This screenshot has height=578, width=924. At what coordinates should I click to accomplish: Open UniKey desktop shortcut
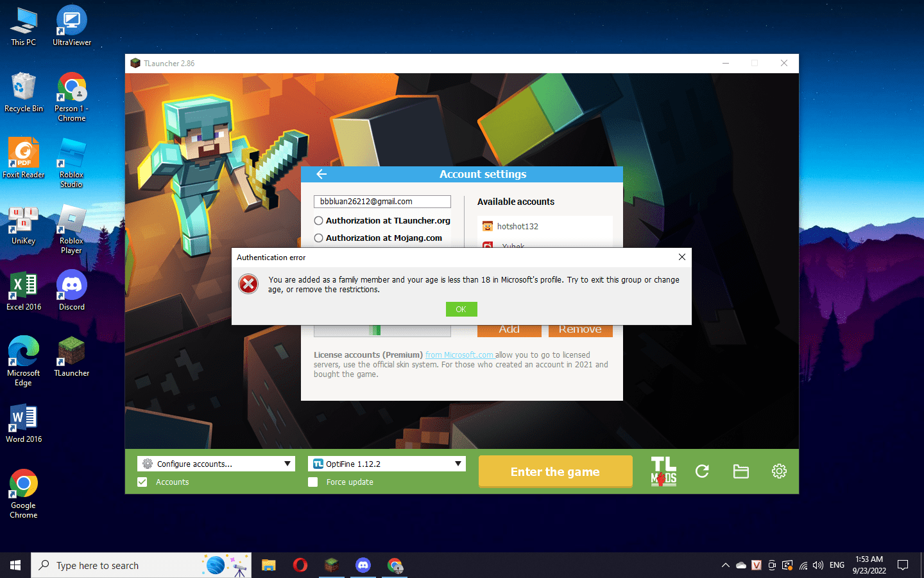(24, 225)
